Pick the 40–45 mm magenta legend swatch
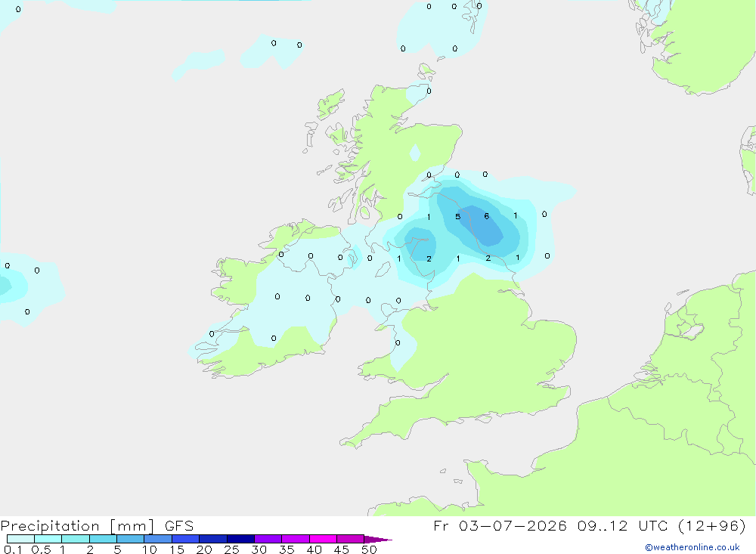The width and height of the screenshot is (756, 554). click(x=323, y=539)
